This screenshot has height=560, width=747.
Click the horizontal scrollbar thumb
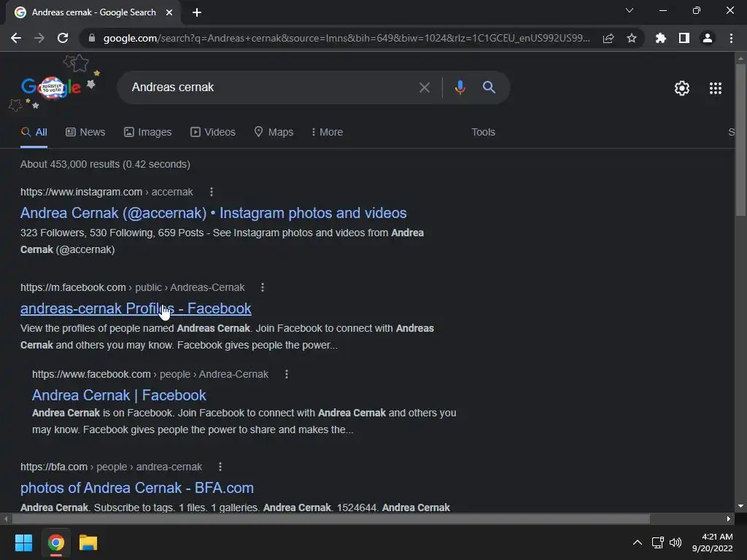click(331, 518)
